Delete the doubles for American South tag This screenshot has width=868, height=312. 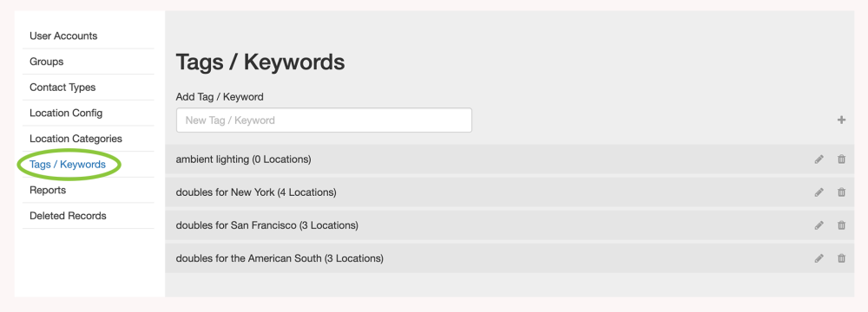pos(841,258)
